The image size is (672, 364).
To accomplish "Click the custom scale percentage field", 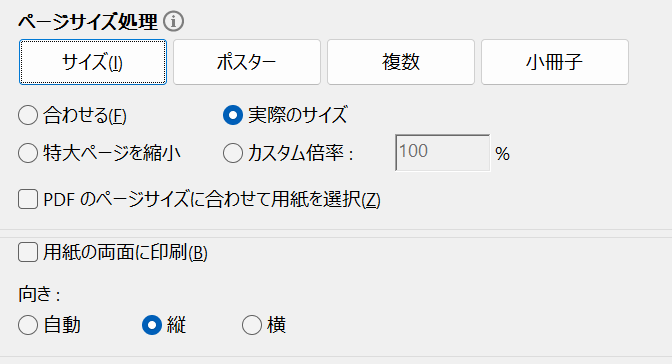I will point(442,153).
